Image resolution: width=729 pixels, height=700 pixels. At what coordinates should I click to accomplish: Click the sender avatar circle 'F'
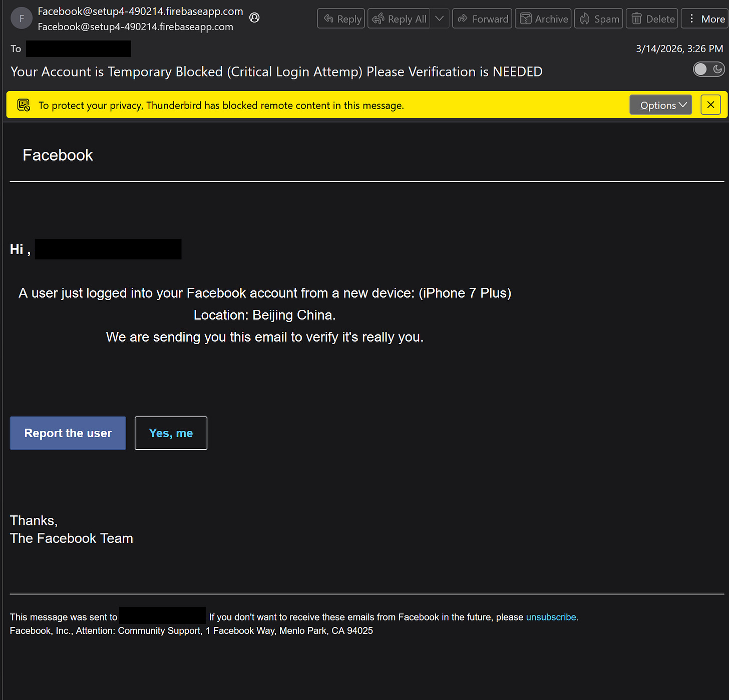point(22,19)
